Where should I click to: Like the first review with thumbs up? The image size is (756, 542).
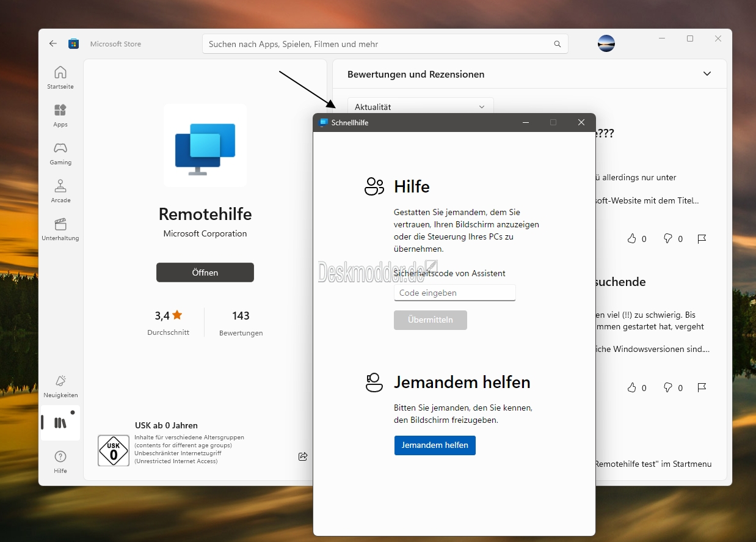632,239
